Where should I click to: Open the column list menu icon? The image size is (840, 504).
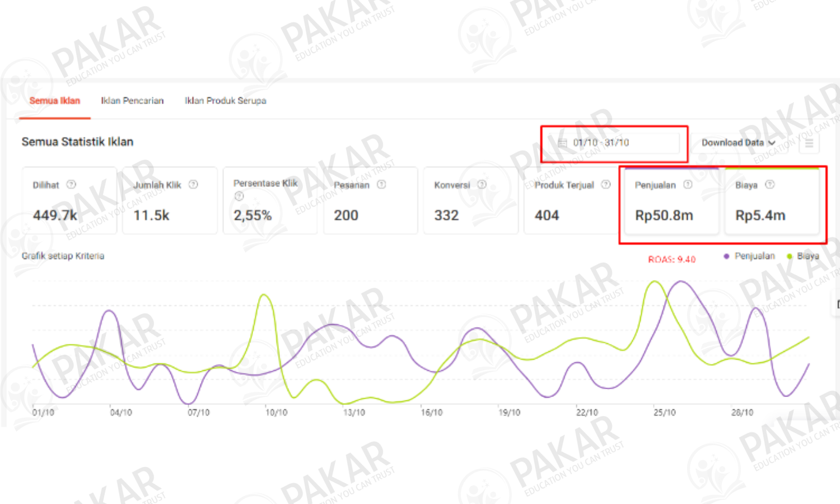[809, 143]
